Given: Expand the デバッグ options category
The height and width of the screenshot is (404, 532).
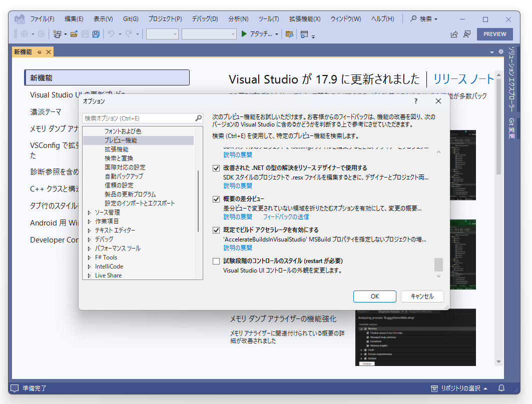Looking at the screenshot, I should point(89,239).
